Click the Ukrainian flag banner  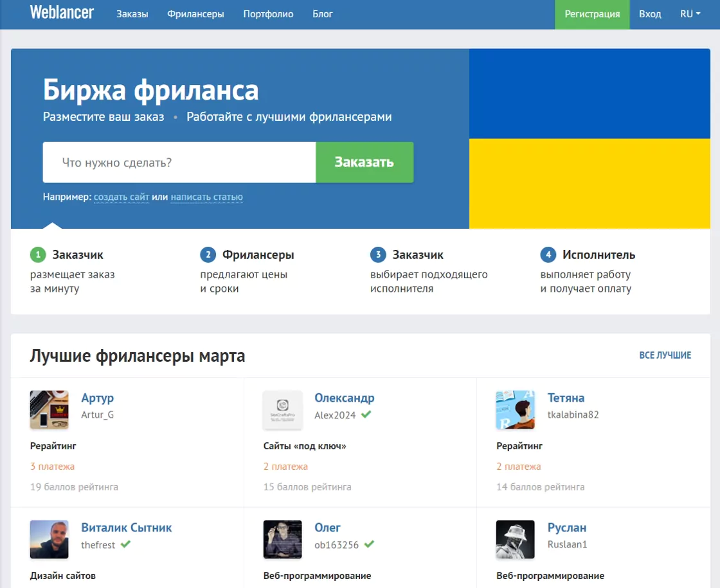pos(589,139)
